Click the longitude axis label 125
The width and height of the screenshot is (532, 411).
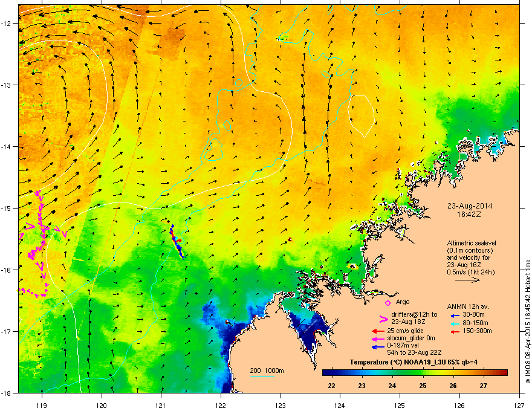400,405
